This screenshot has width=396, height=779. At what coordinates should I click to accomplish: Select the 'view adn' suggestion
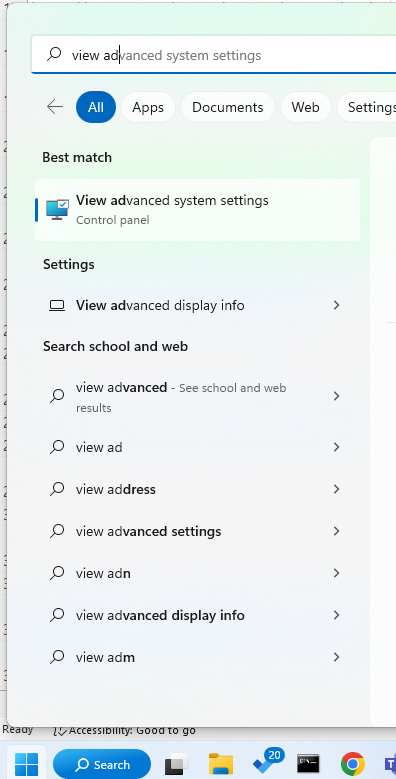[x=197, y=573]
